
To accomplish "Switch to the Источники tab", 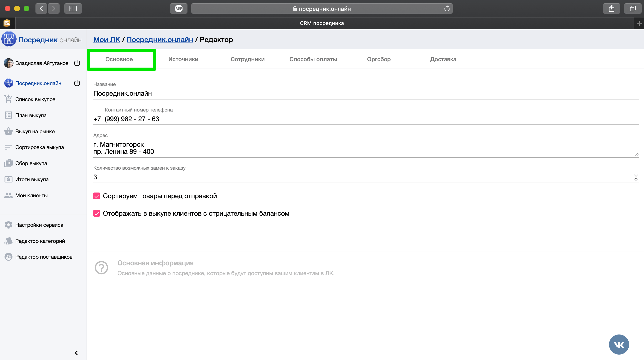I will [x=183, y=59].
